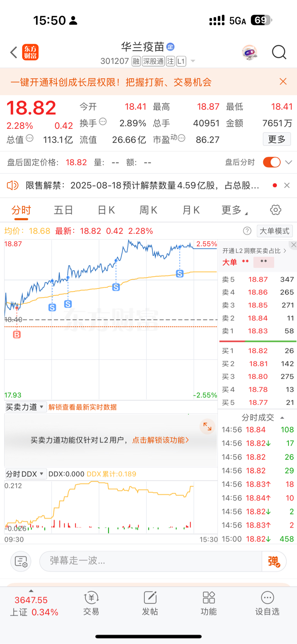Tap the info icon next to 换手
The image size is (297, 644).
click(103, 121)
